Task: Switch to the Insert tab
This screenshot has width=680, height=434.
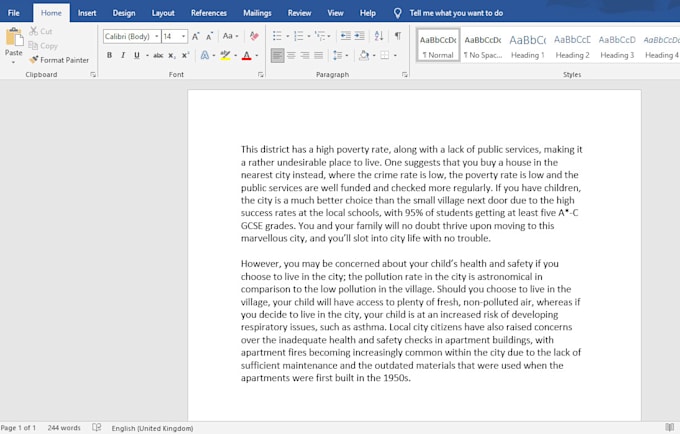Action: pos(87,13)
